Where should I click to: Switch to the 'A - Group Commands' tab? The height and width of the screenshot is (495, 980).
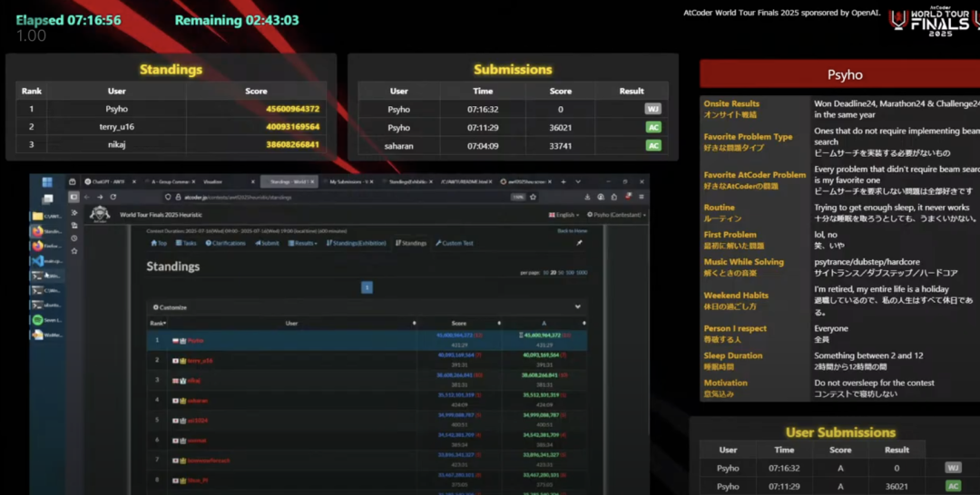(170, 181)
